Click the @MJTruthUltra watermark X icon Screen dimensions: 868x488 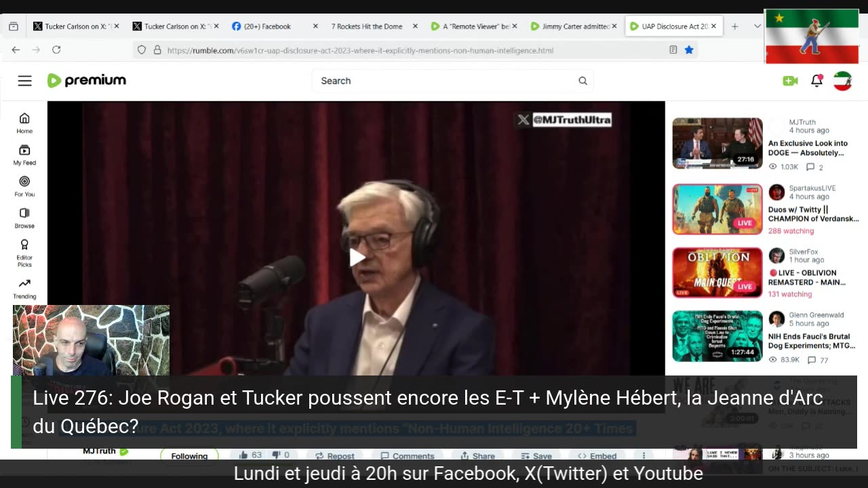click(x=524, y=120)
